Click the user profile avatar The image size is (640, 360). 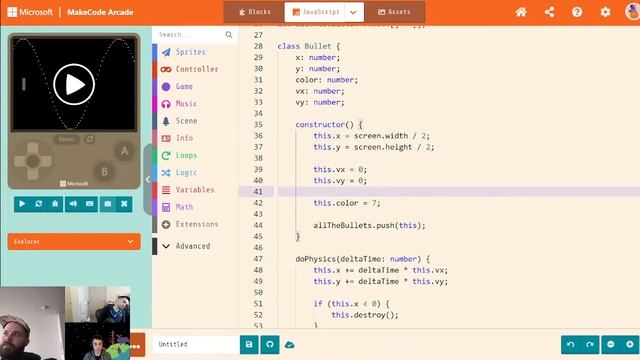(x=633, y=11)
